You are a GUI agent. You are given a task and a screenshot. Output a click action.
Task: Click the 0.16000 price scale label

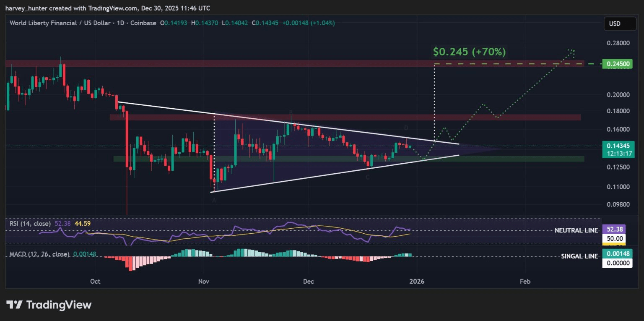point(618,129)
